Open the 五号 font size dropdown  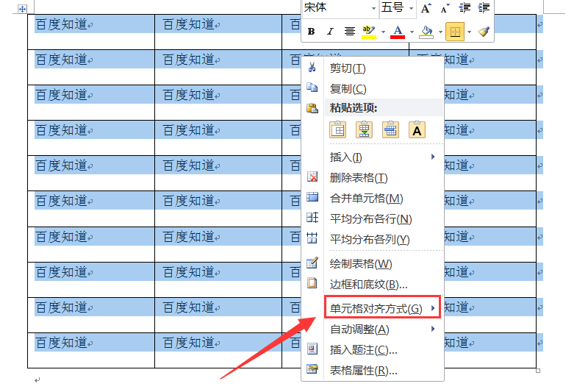[411, 8]
